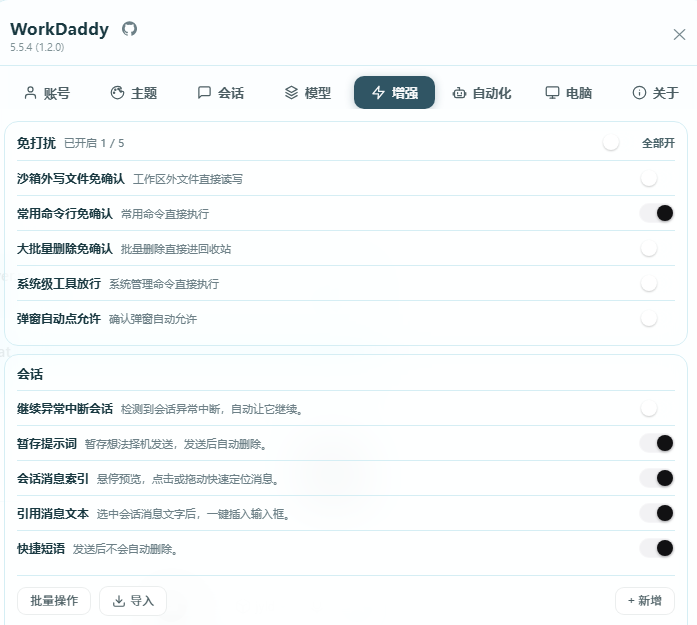Click the 已开启 1 / 5 status text
The width and height of the screenshot is (697, 625).
tap(94, 143)
